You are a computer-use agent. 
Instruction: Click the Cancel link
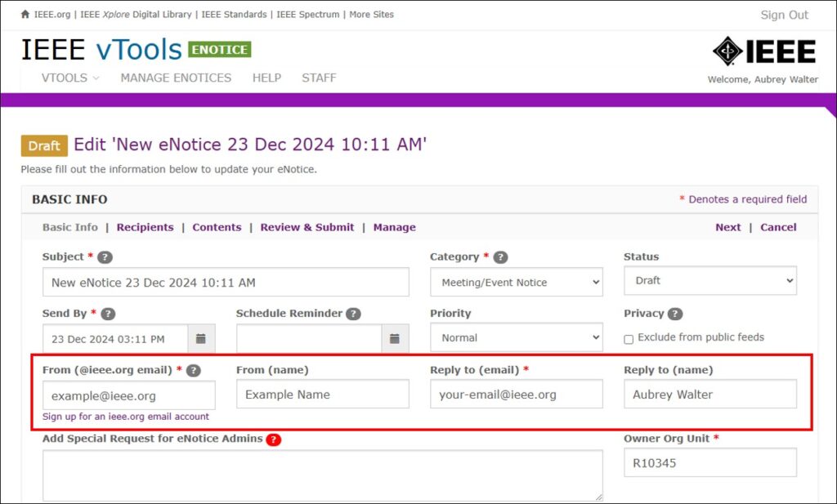click(778, 227)
